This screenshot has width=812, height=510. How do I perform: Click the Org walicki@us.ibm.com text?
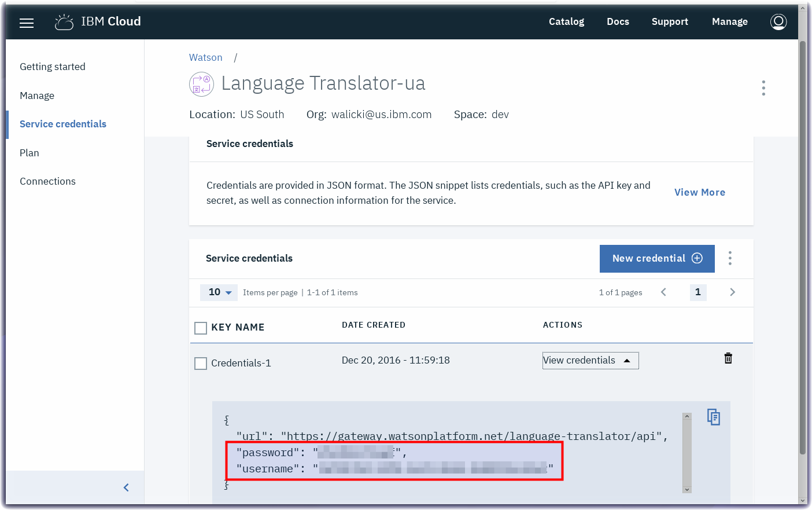pos(369,115)
